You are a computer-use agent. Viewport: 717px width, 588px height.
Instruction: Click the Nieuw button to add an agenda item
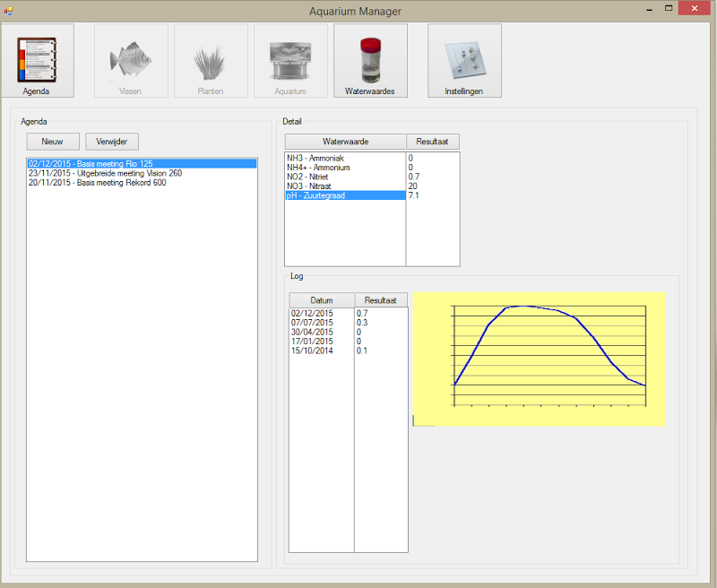coord(52,141)
